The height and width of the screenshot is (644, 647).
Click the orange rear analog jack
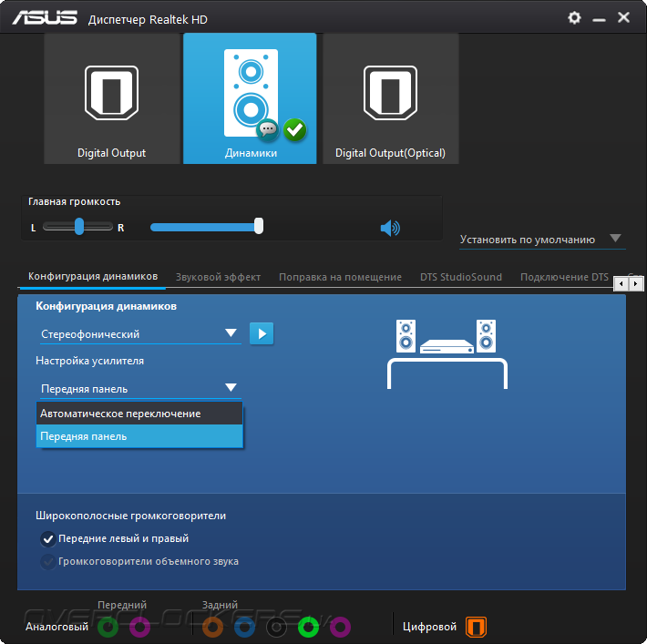coord(213,627)
